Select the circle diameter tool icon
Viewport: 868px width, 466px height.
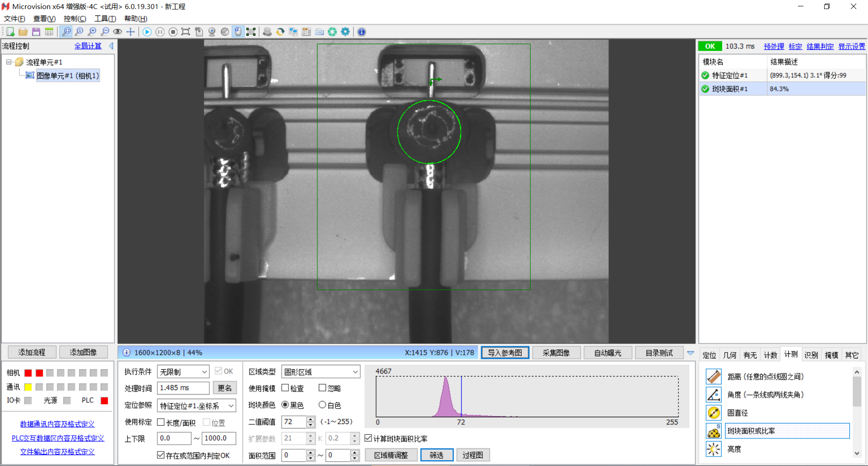[713, 413]
